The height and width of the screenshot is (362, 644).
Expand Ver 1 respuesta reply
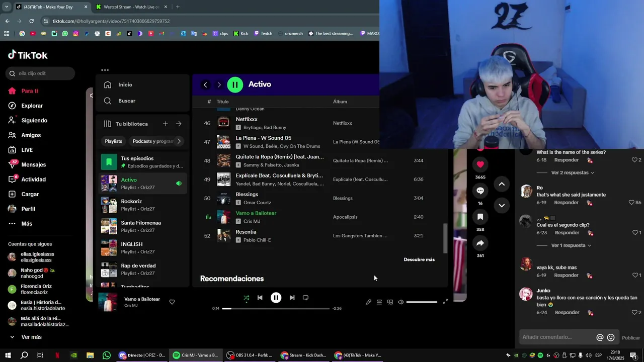click(571, 245)
